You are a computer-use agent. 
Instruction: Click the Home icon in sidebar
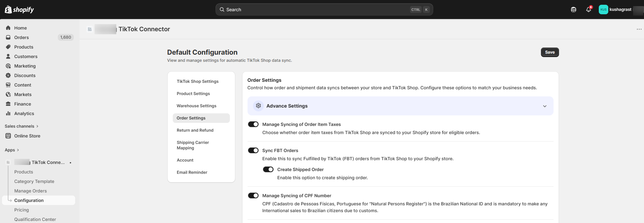(x=8, y=28)
